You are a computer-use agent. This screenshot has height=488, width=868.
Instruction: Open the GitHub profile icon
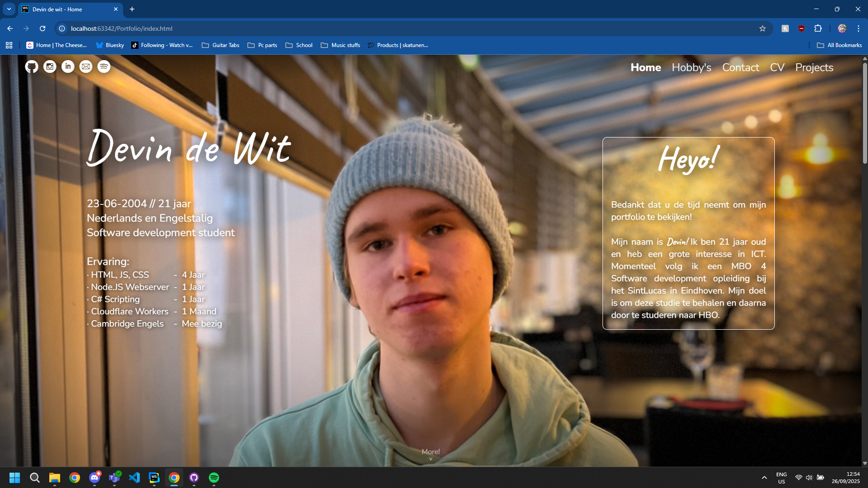coord(31,67)
